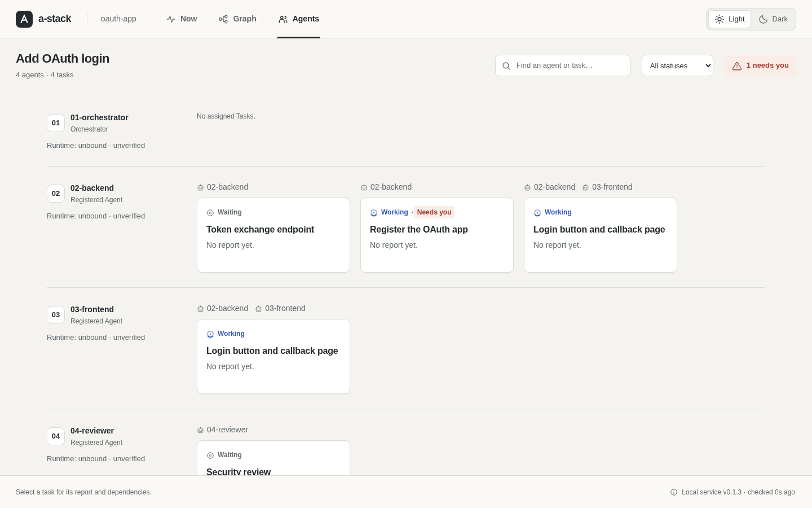Focus the Find an agent or task field
Screen dimensions: 812x508
pyautogui.click(x=563, y=65)
